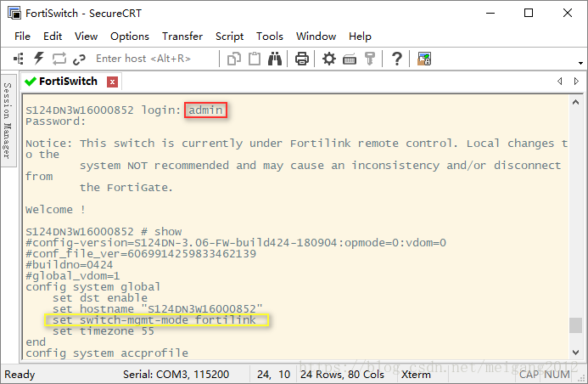
Task: Click the 'Welcome !' terminal line
Action: coord(55,210)
